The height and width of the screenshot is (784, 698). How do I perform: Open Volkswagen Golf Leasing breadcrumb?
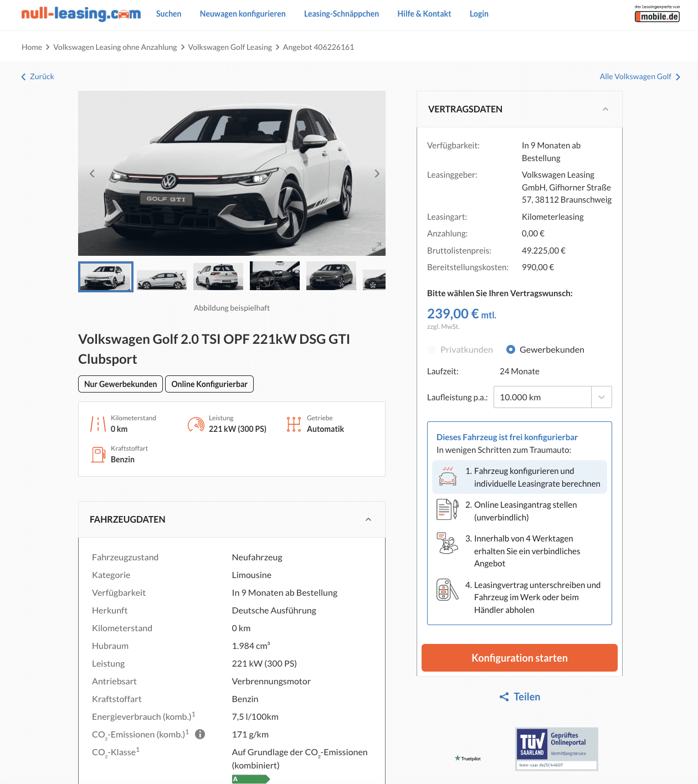click(230, 47)
